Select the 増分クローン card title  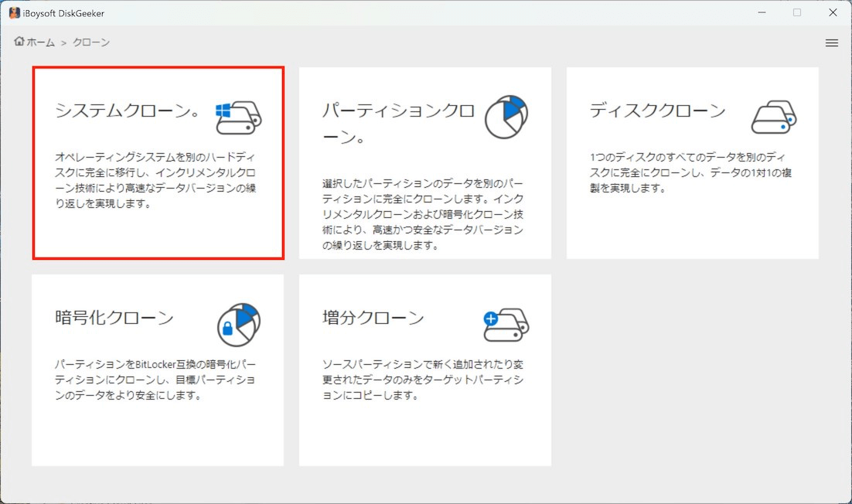[x=373, y=318]
